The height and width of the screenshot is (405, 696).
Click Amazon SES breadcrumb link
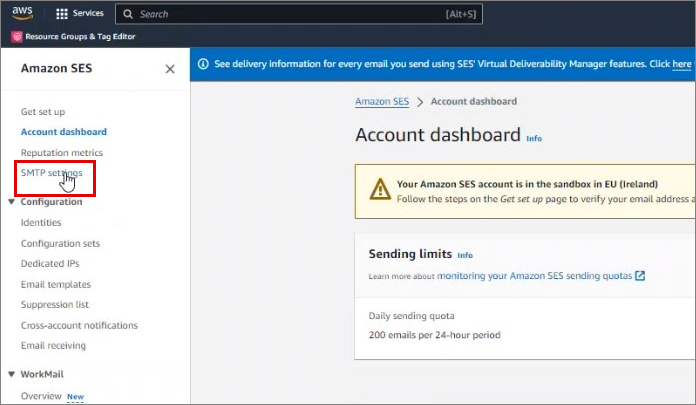click(x=383, y=102)
